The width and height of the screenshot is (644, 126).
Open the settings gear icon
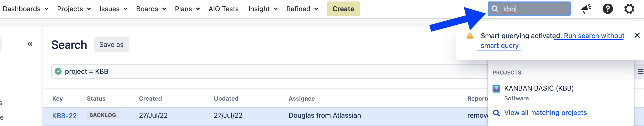click(629, 9)
